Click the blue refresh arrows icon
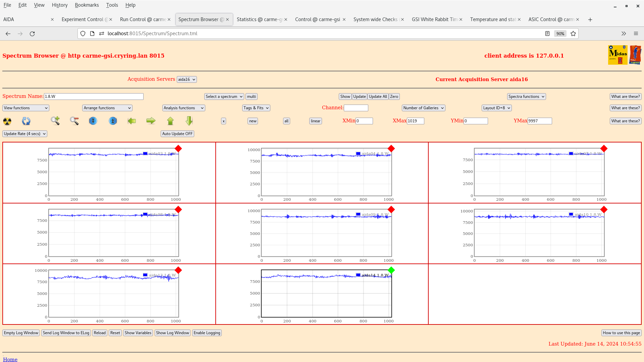Screen dimensions: 644x362 click(26, 121)
